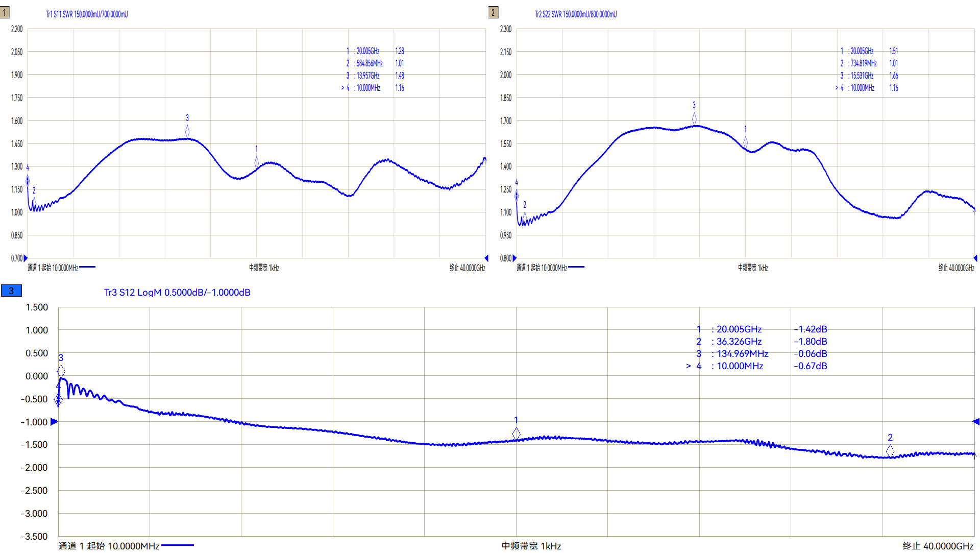Click left reference level arrow on S12 plot
The width and height of the screenshot is (980, 553).
(55, 422)
